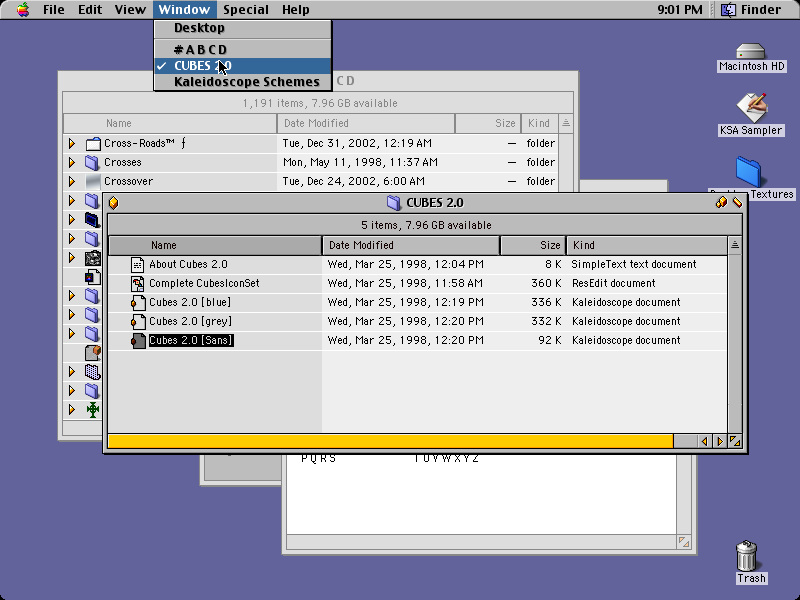Close the open Window menu title

(184, 10)
